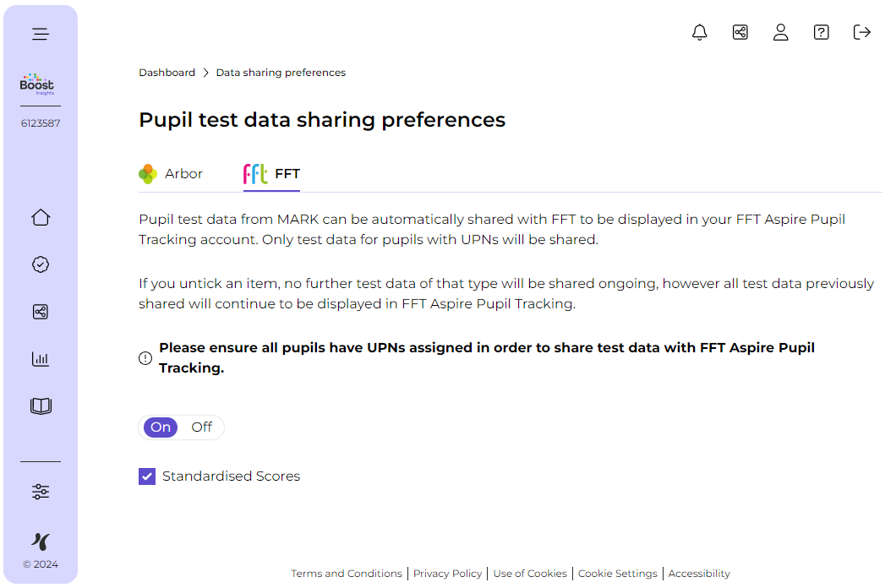Navigate to Dashboard breadcrumb link
896x588 pixels.
167,73
